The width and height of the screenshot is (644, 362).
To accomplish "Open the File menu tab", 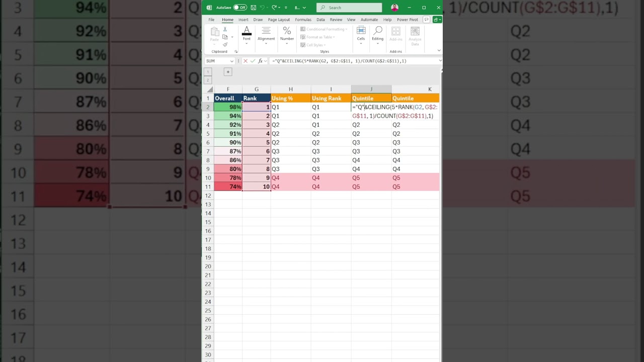I will tap(212, 20).
